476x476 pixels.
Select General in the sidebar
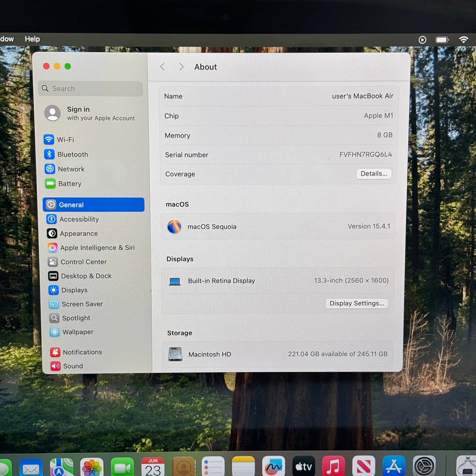94,205
